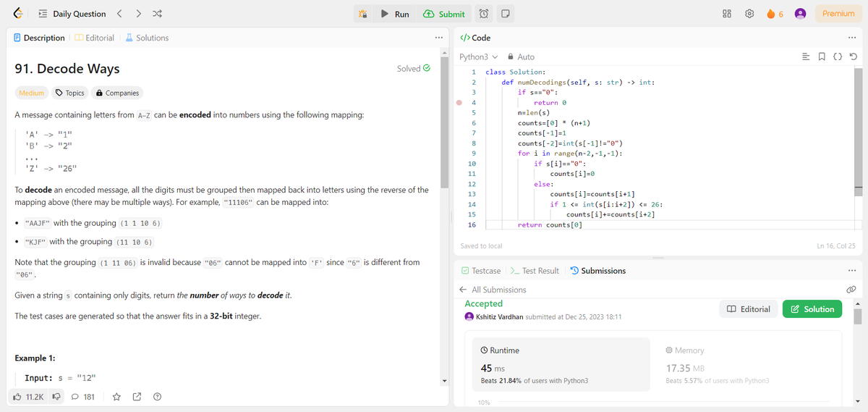
Task: Click the problem title '91. Decode Ways'
Action: (67, 69)
